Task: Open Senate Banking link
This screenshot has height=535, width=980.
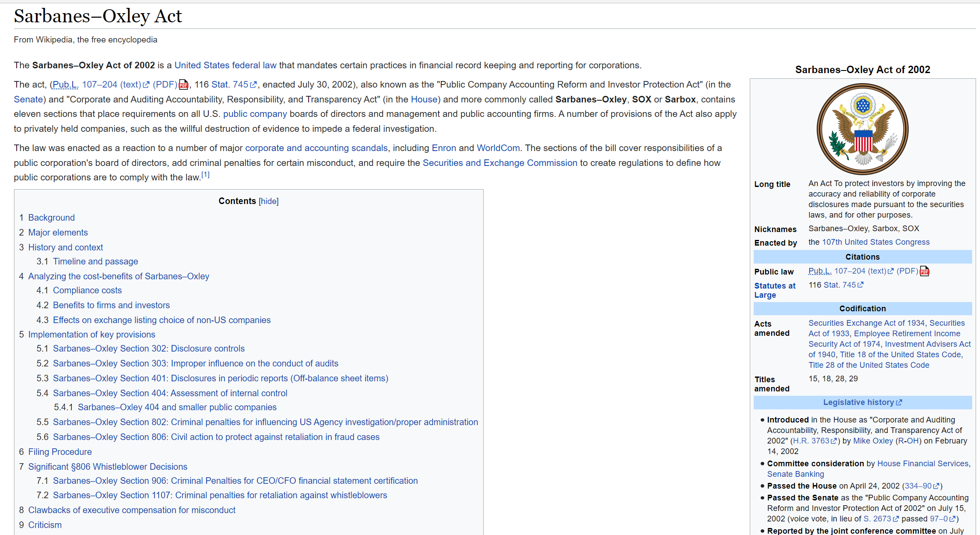Action: tap(795, 474)
